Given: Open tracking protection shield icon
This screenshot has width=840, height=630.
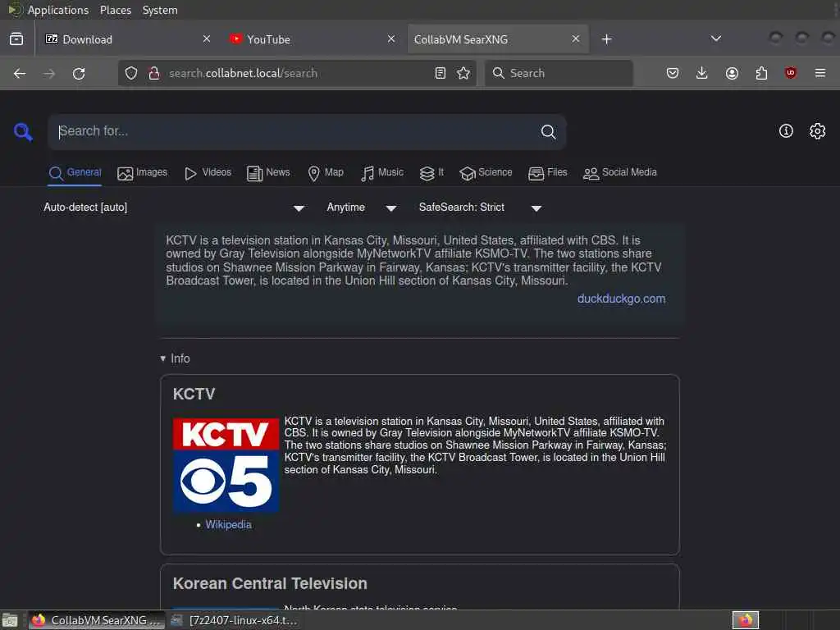Looking at the screenshot, I should (x=131, y=73).
